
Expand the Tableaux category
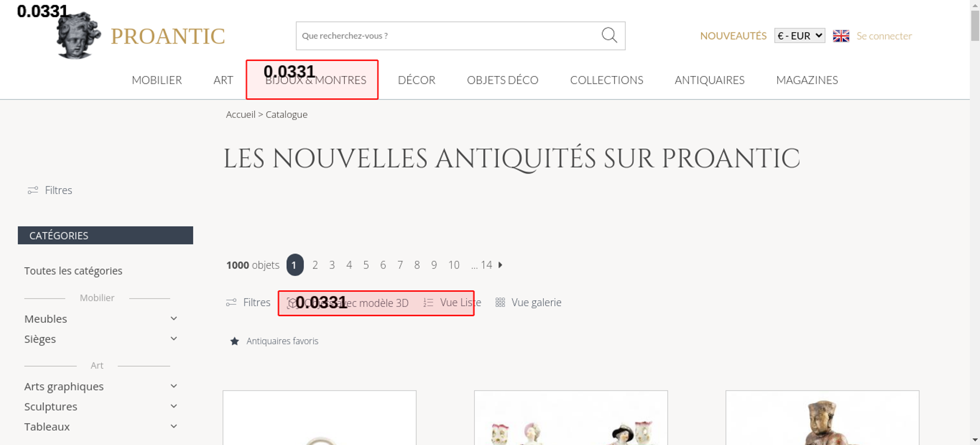[173, 426]
